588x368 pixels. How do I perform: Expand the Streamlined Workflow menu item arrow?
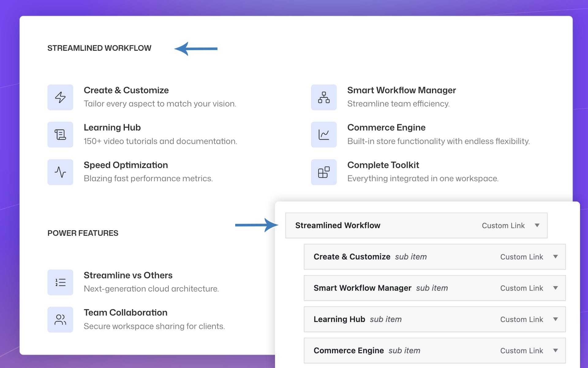[537, 225]
